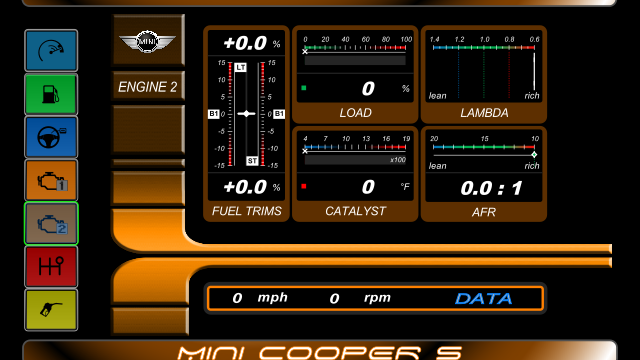Open the LAMBDA gauge panel
The width and height of the screenshot is (640, 360).
click(484, 74)
